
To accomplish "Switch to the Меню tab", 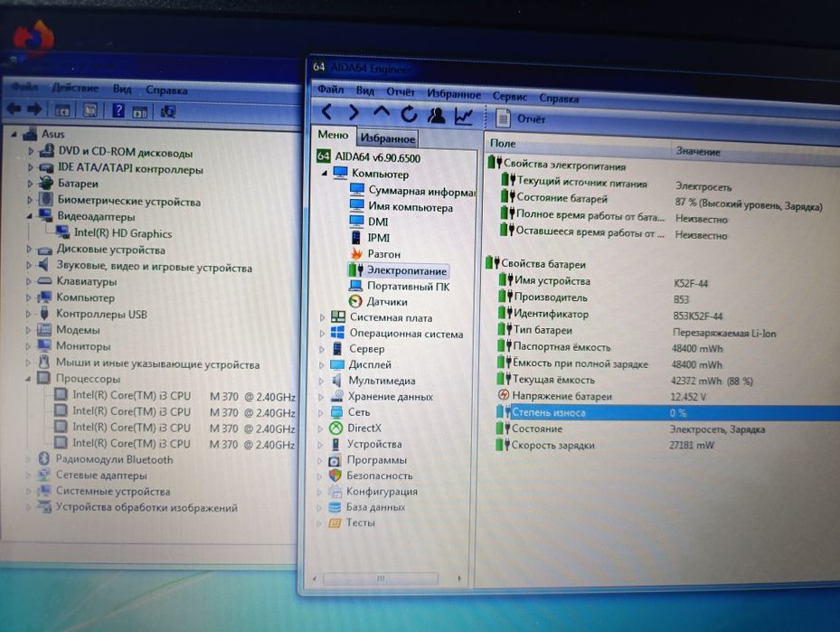I will [x=333, y=135].
